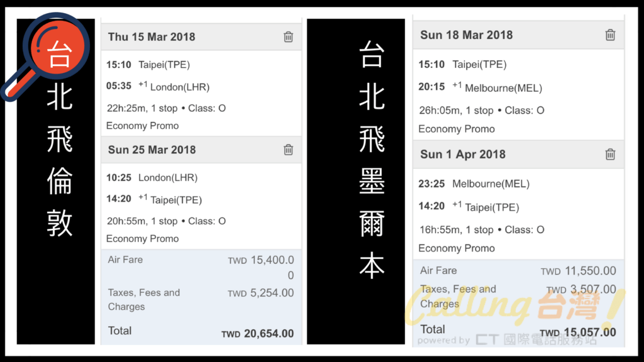The height and width of the screenshot is (362, 644).
Task: Delete the Sun 25 Mar 2018 flight
Action: (288, 150)
